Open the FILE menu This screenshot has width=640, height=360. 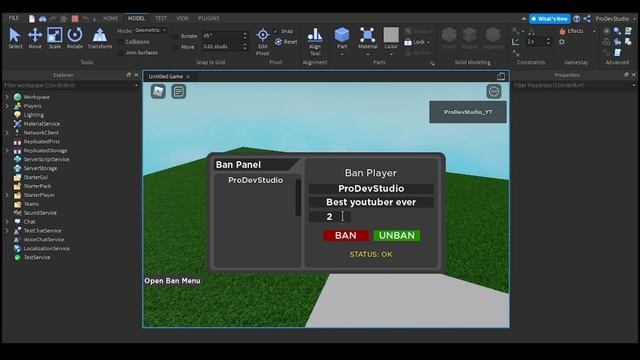click(x=14, y=18)
